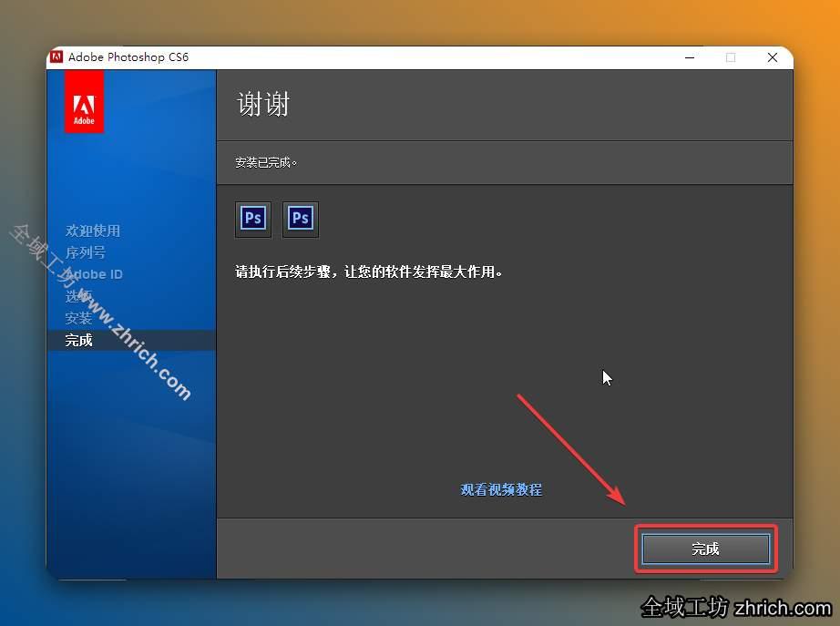The image size is (840, 626).
Task: Open the 观看视频教程 video tutorial link
Action: tap(501, 489)
